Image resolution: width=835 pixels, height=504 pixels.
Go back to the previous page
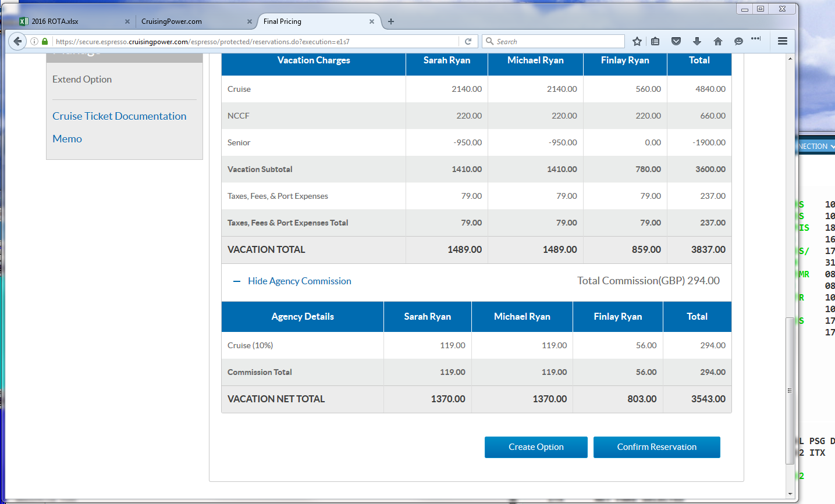pyautogui.click(x=17, y=41)
